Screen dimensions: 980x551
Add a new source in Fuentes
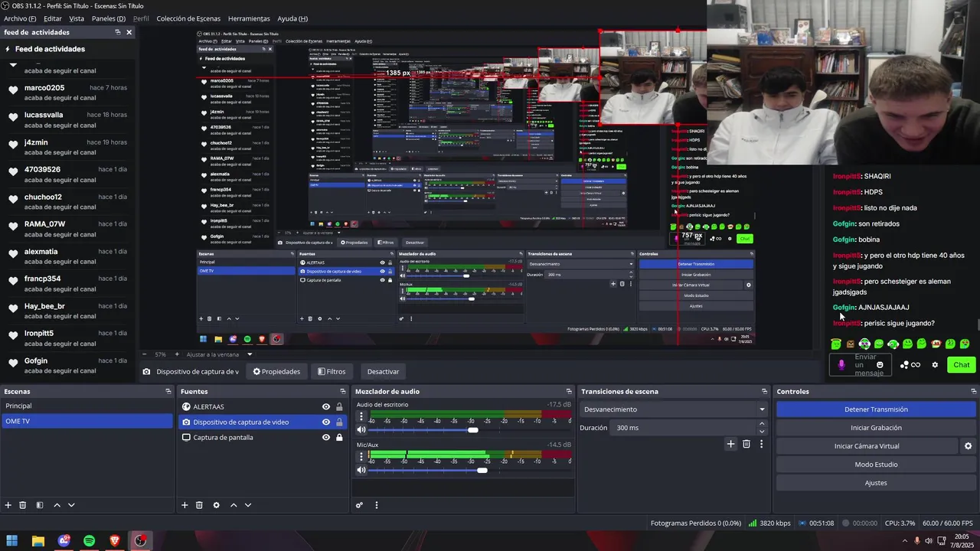coord(185,505)
